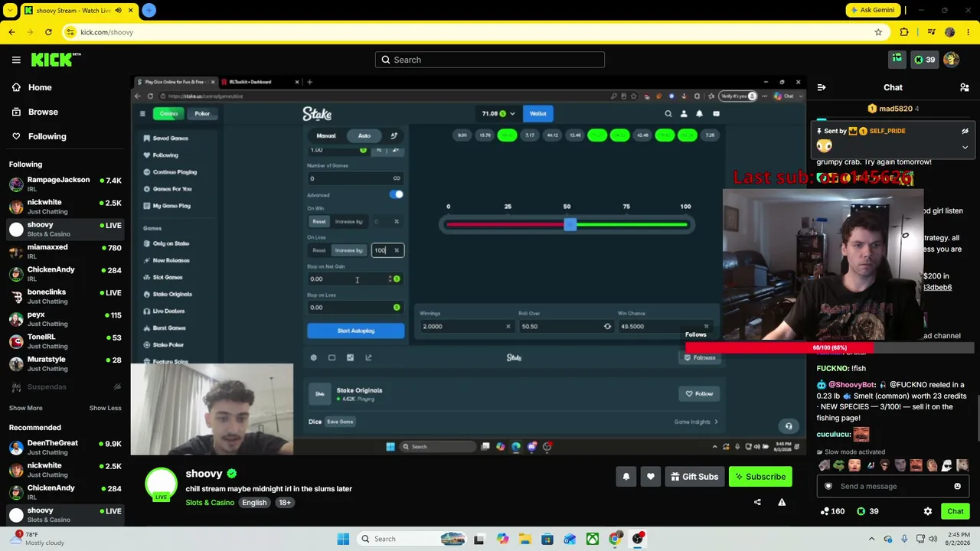Open the Stake Wallet
980x551 pixels.
538,114
